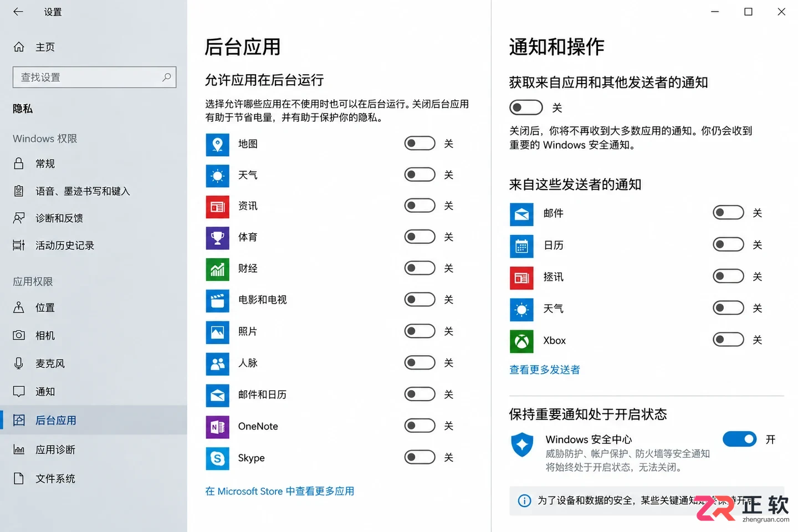Image resolution: width=798 pixels, height=532 pixels.
Task: Open 应用诊断 in the sidebar
Action: coord(94,449)
